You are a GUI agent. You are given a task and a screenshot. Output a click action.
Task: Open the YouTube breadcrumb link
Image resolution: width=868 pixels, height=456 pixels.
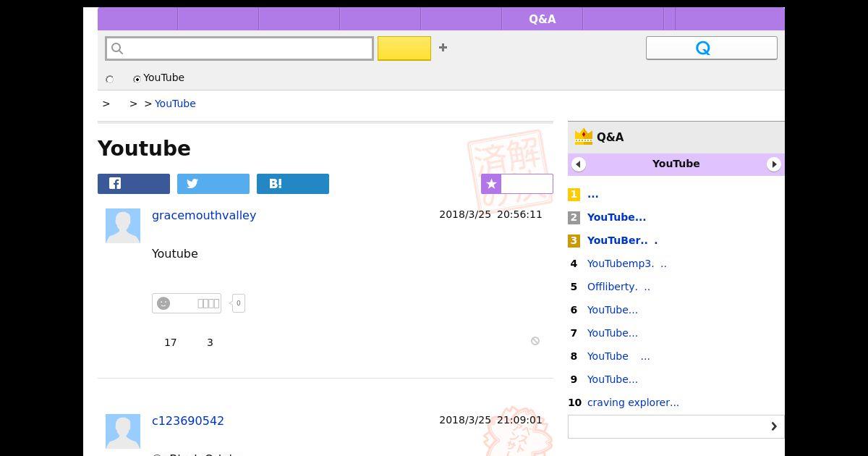pos(175,104)
